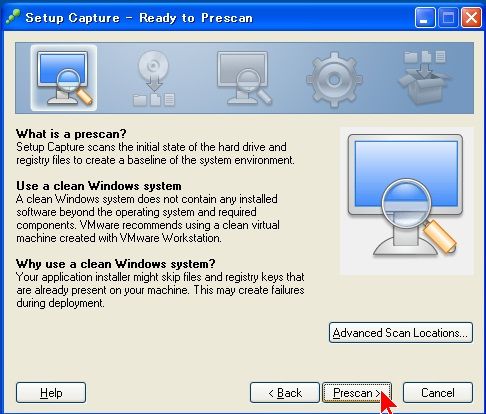Click the Prescan step icon in banner

64,78
